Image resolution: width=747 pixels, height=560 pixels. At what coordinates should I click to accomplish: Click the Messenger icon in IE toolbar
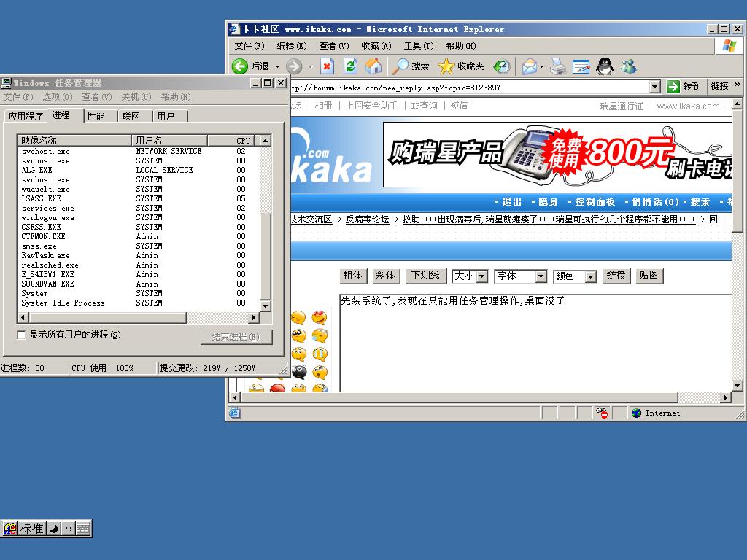(628, 66)
